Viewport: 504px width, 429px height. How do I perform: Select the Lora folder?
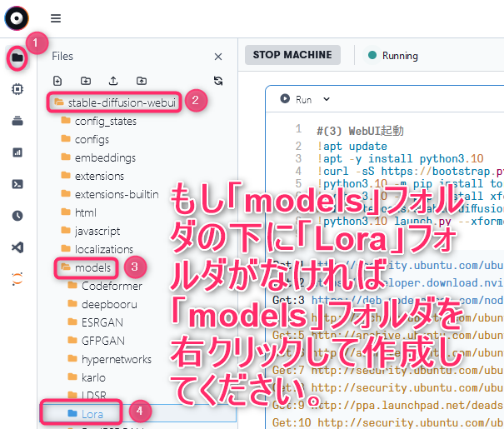coord(86,414)
